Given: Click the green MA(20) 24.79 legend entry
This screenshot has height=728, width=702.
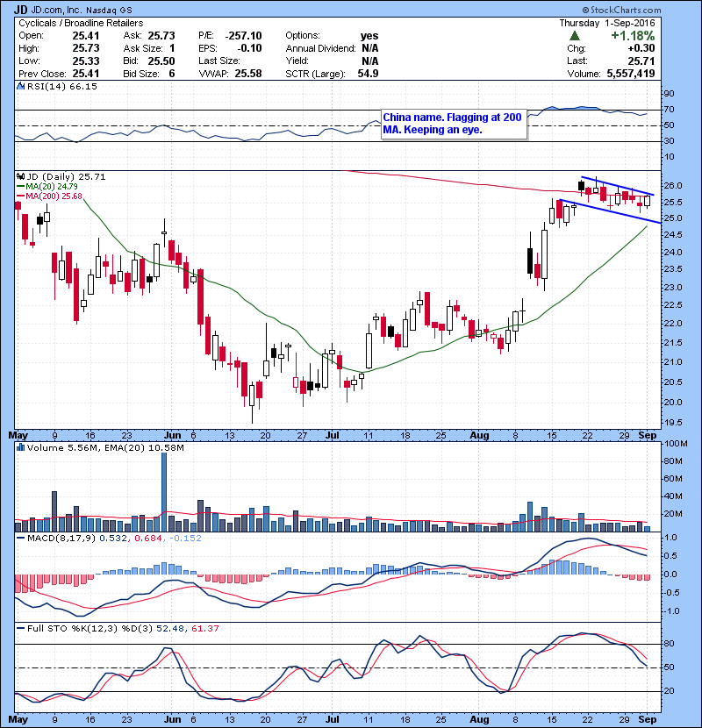Looking at the screenshot, I should tap(47, 186).
